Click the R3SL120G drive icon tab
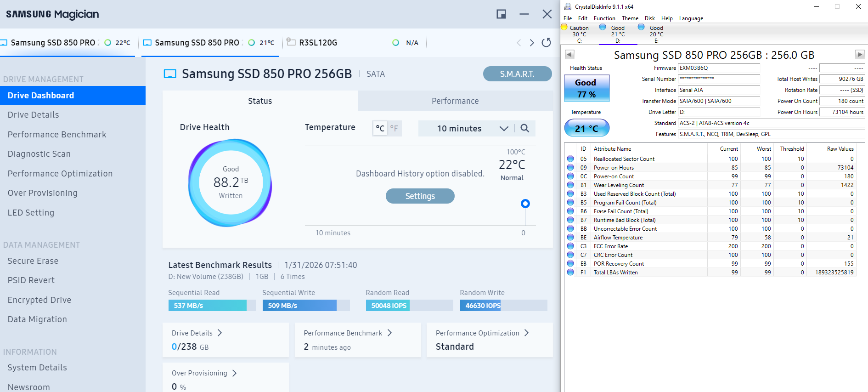 pos(291,42)
